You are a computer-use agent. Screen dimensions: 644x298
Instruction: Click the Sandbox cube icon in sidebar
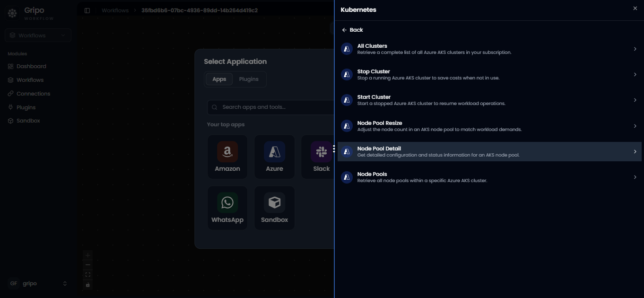click(x=11, y=121)
